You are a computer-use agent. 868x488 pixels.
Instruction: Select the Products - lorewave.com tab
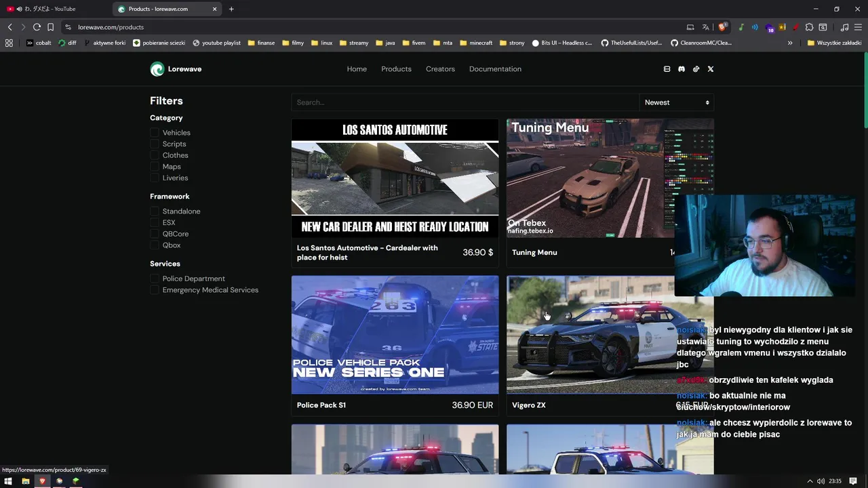coord(167,9)
